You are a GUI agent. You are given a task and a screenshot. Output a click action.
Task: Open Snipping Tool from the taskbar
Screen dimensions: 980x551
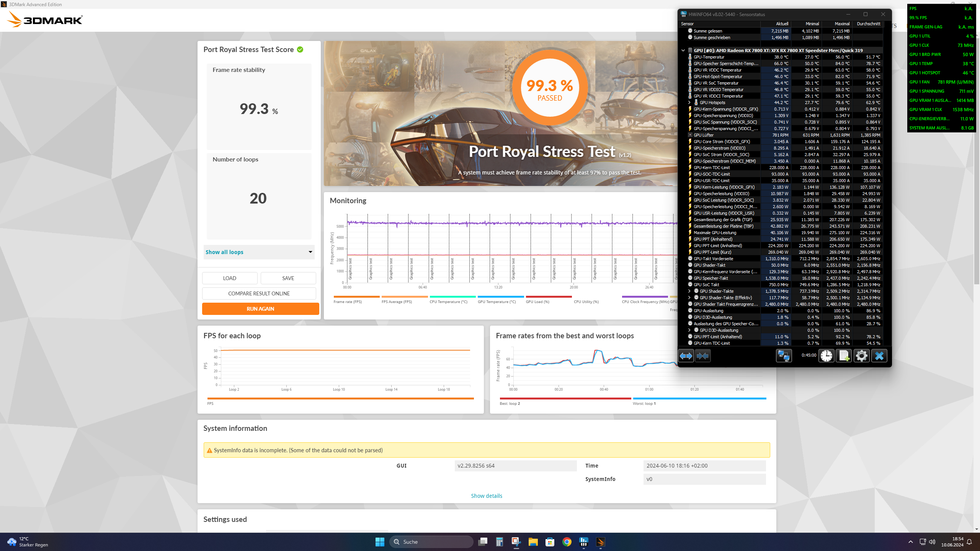click(516, 542)
